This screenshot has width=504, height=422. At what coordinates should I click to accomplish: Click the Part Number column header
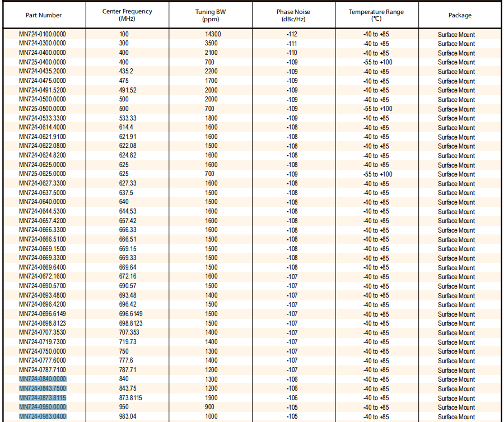point(44,15)
